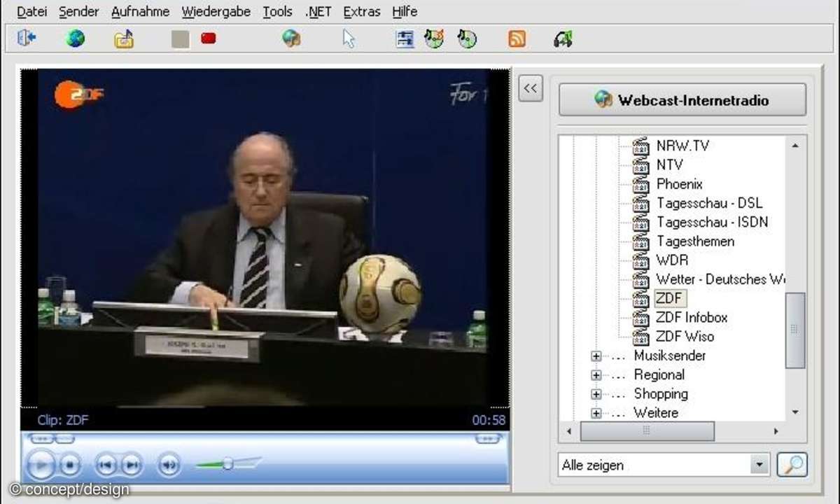This screenshot has width=840, height=504.
Task: Click the previous track button
Action: tap(106, 464)
